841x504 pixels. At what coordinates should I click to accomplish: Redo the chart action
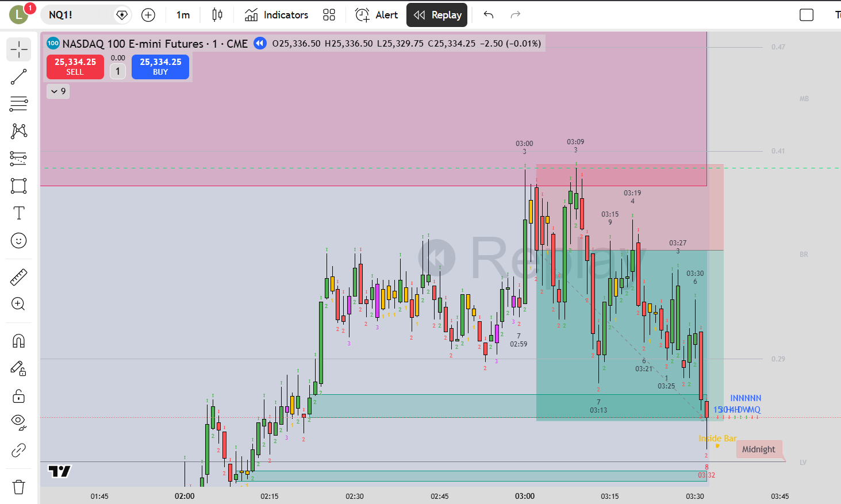pos(516,15)
